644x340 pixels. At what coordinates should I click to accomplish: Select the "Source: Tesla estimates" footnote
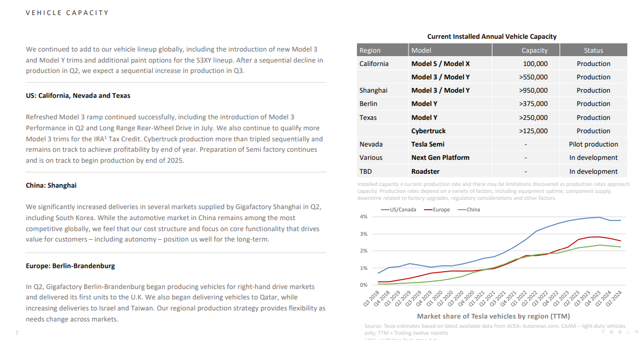(495, 330)
